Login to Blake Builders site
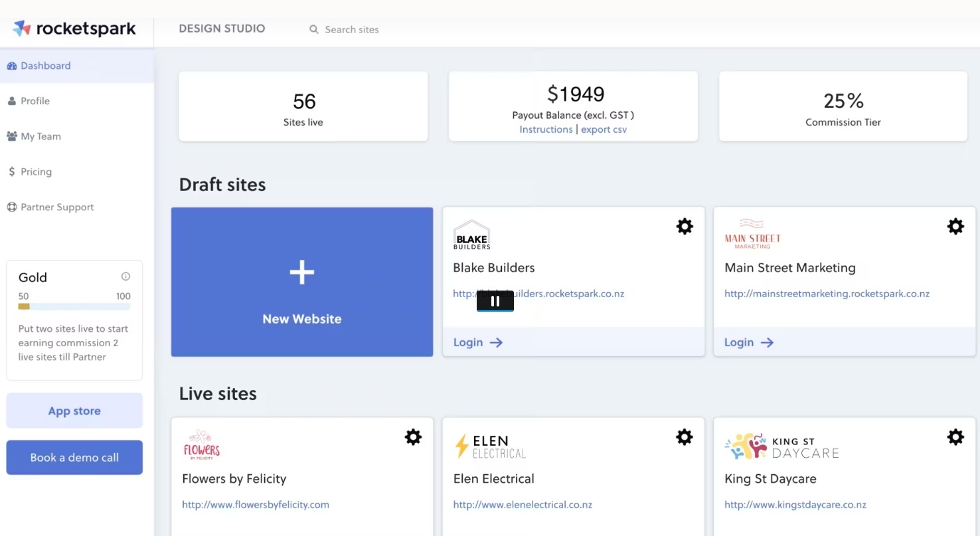 (478, 342)
